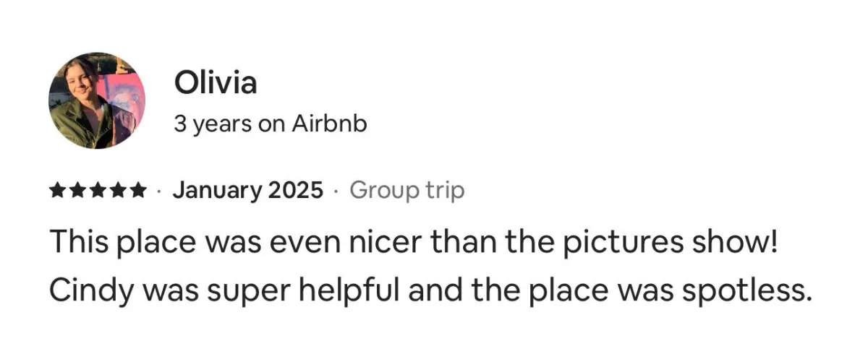Click the reviewer name Olivia
Image resolution: width=868 pixels, height=341 pixels.
(216, 84)
